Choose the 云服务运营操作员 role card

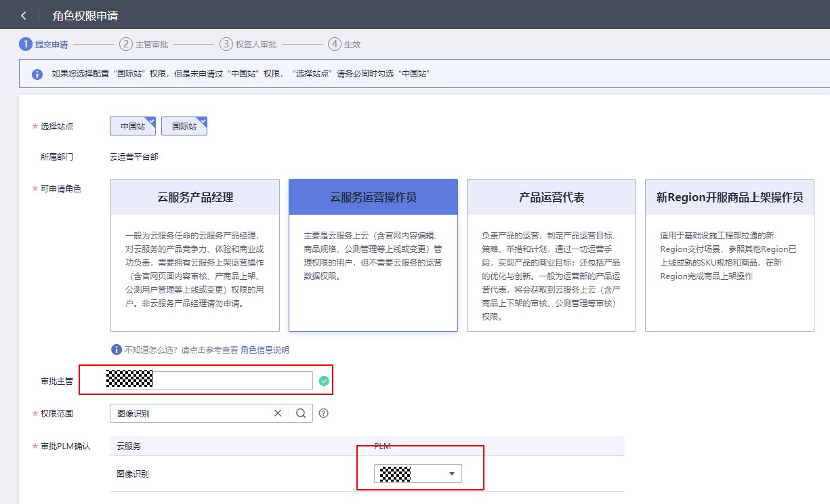(373, 255)
